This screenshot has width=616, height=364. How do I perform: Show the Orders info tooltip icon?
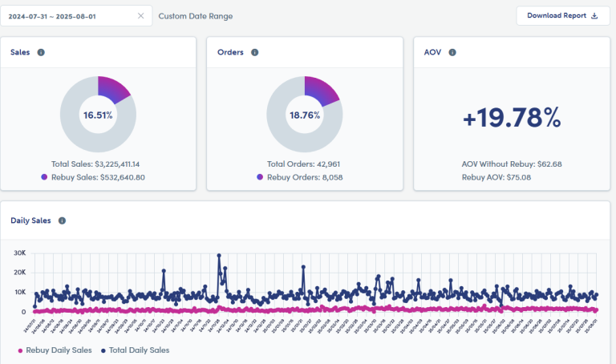point(254,52)
